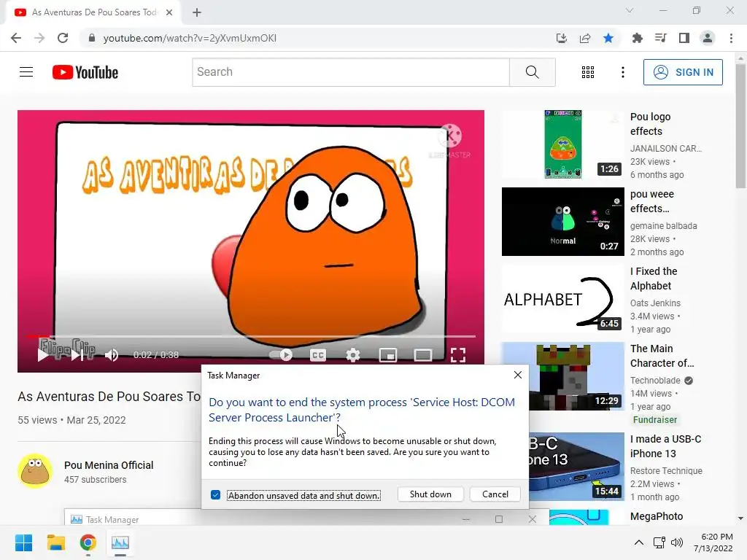This screenshot has height=560, width=747.
Task: Open Chrome tab search chevron
Action: point(630,10)
